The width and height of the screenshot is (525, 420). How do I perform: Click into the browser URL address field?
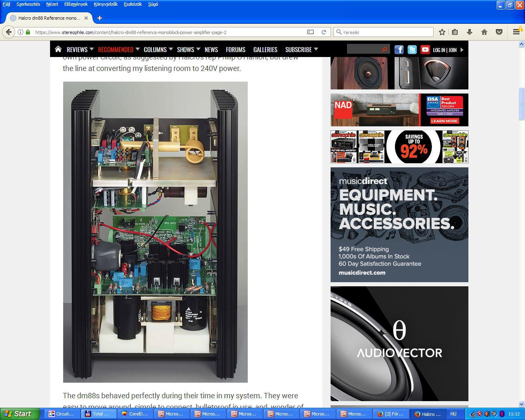click(x=168, y=32)
